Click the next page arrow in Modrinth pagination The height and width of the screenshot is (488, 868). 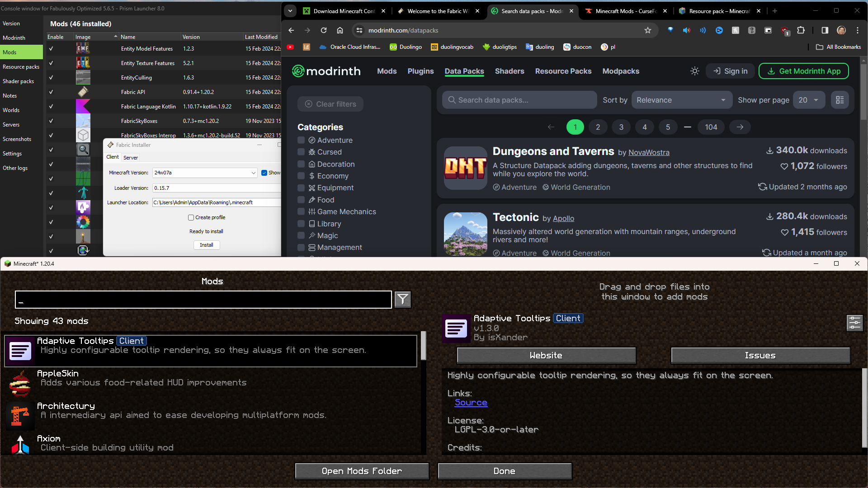(x=740, y=127)
